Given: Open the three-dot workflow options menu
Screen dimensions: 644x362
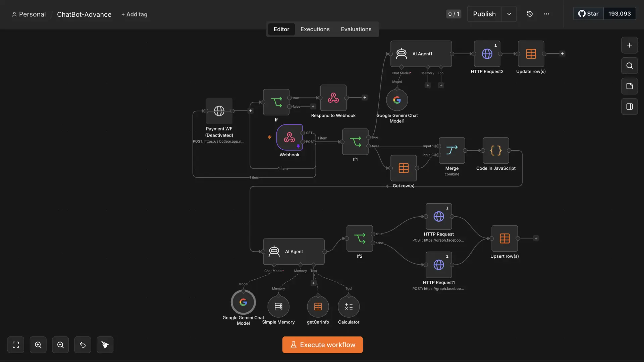Looking at the screenshot, I should (x=546, y=14).
